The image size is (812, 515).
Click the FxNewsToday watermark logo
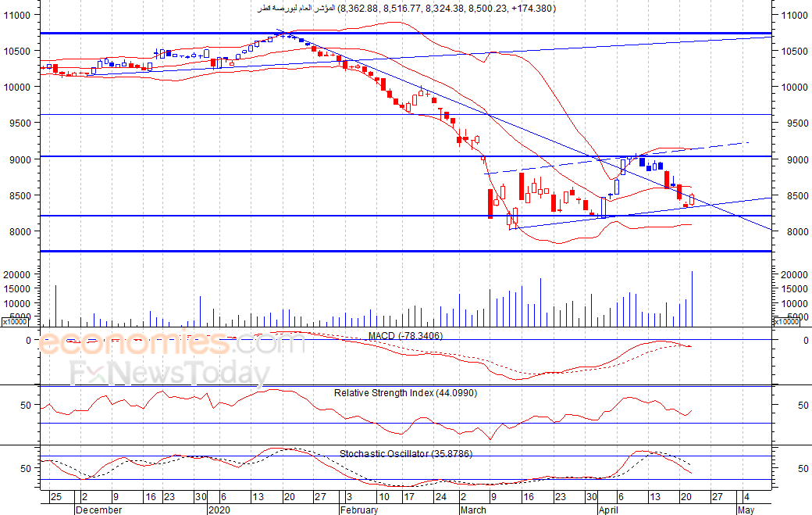tap(170, 373)
